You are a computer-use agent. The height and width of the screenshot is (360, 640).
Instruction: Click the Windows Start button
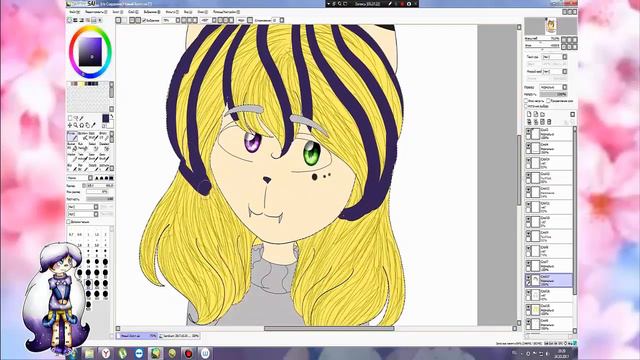tap(73, 353)
